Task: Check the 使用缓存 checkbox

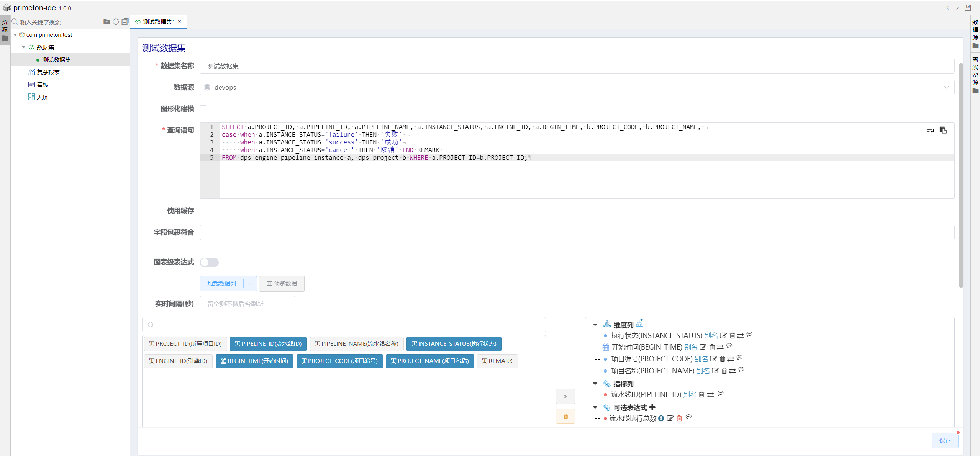Action: (203, 211)
